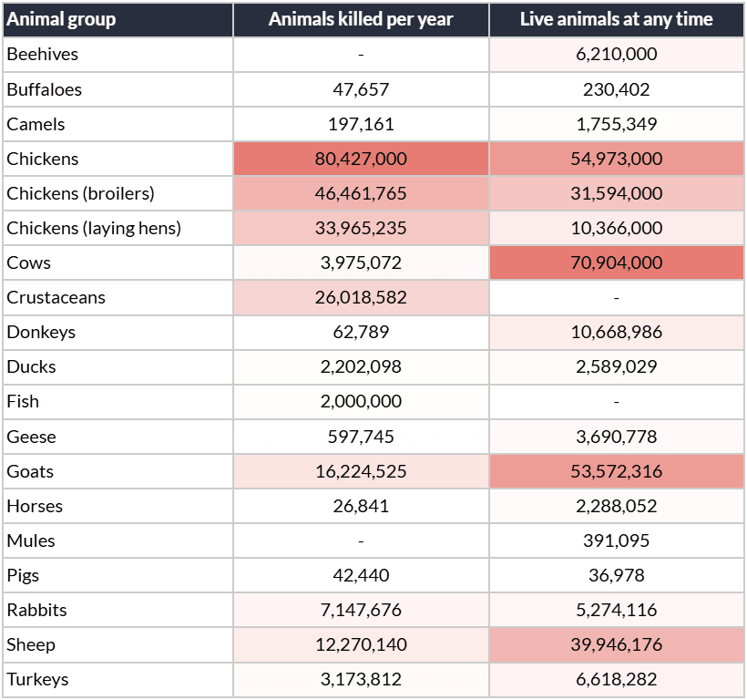
Task: Select the Beehives row label
Action: click(43, 55)
